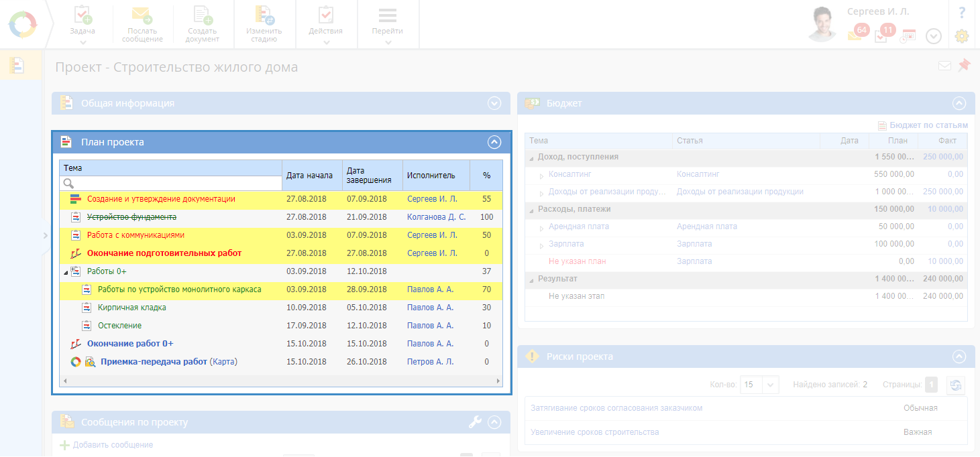Open the messages icon with badge 64
Image resolution: width=980 pixels, height=457 pixels.
tap(855, 35)
